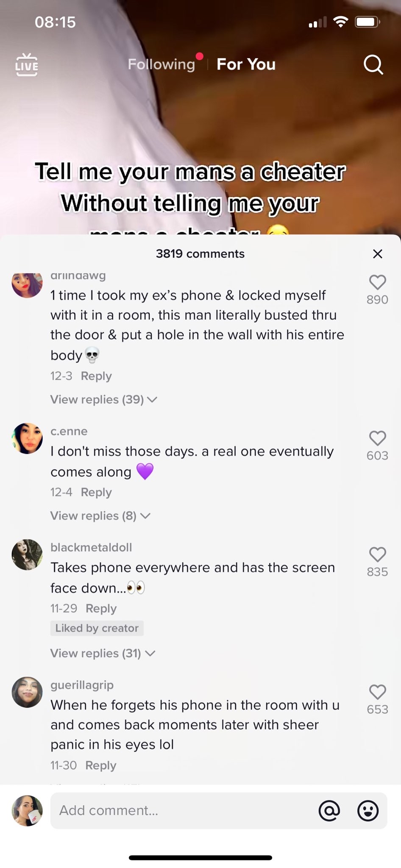This screenshot has width=401, height=868.
Task: Open the LIVE streams icon
Action: [27, 65]
